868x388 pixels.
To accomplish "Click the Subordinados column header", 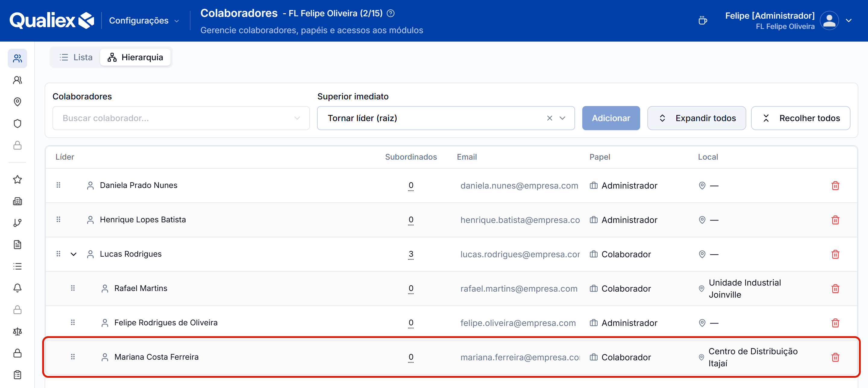I will click(x=411, y=157).
